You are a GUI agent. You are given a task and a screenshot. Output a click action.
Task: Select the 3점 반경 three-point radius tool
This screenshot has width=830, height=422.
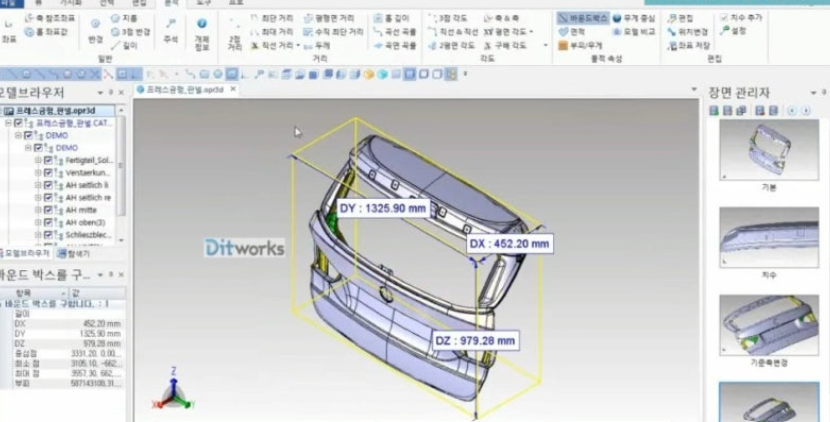(x=130, y=32)
